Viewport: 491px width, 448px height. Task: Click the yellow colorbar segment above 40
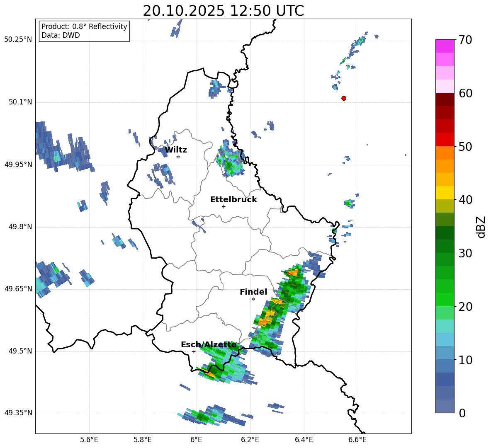[445, 193]
